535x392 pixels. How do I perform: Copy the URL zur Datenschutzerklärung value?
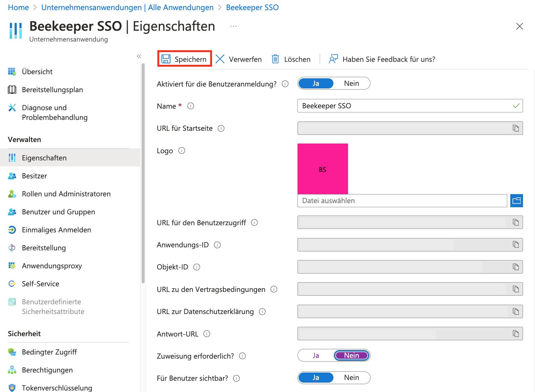[x=516, y=311]
